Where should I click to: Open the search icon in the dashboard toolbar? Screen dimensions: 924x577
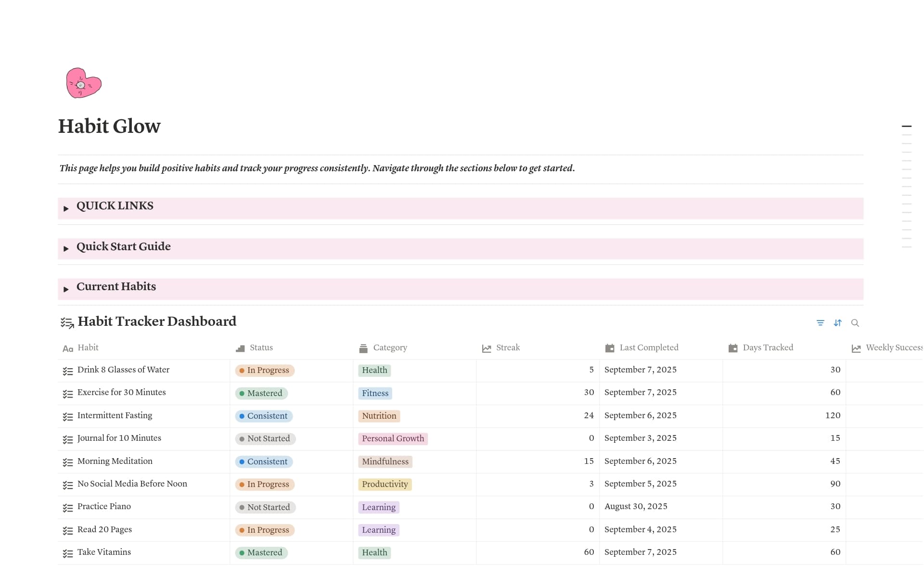point(855,323)
